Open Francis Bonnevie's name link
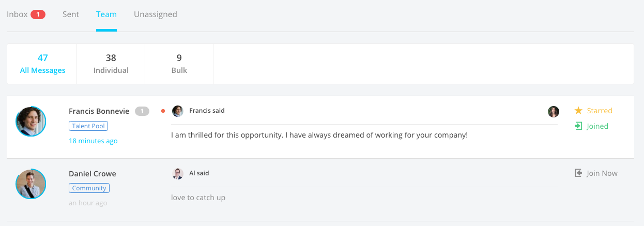Screen dimensions: 644x226 99,111
